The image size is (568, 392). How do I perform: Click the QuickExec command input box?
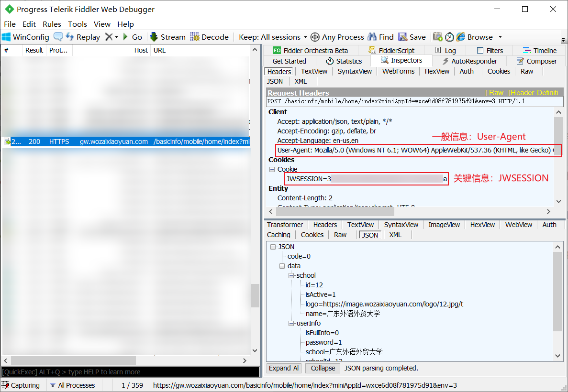129,372
